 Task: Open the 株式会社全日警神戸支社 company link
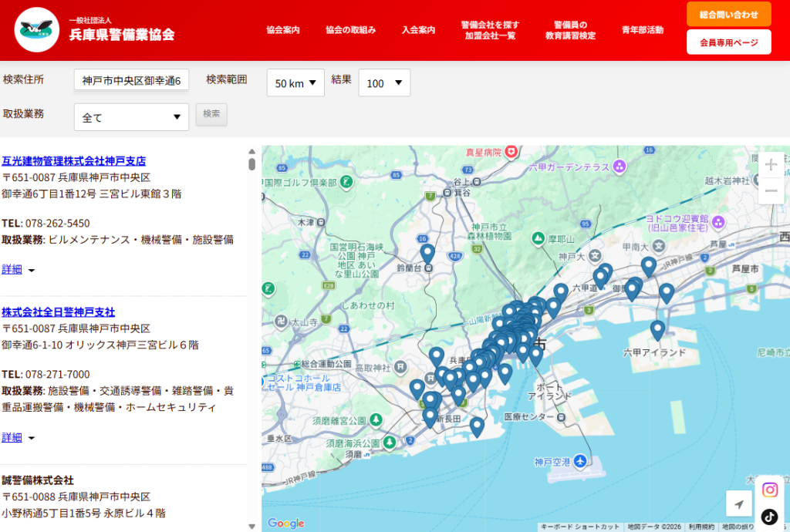(58, 312)
